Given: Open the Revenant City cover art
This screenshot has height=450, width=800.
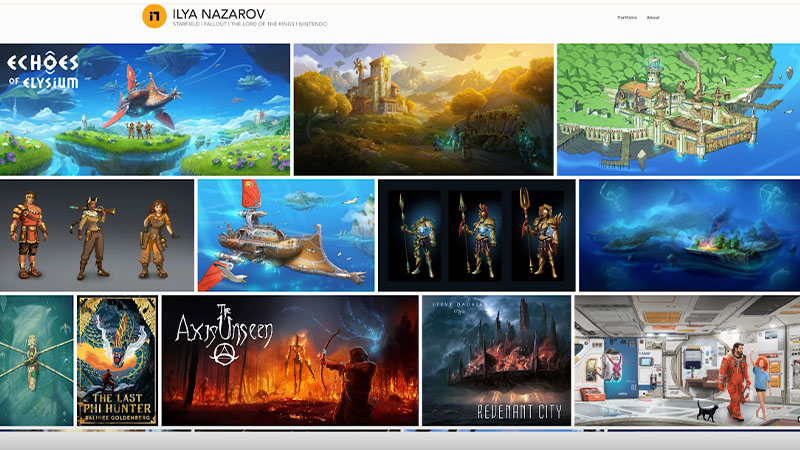Looking at the screenshot, I should coord(496,360).
